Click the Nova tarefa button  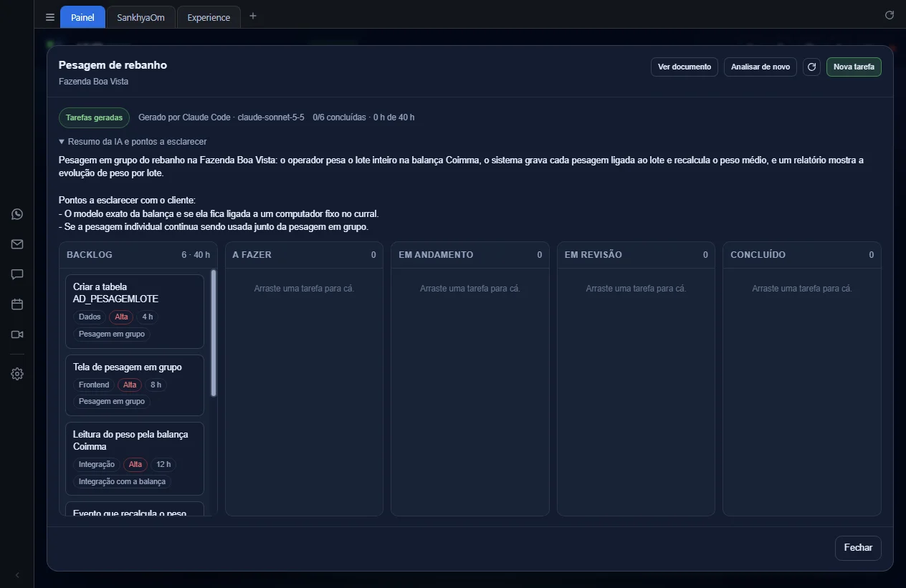tap(854, 67)
